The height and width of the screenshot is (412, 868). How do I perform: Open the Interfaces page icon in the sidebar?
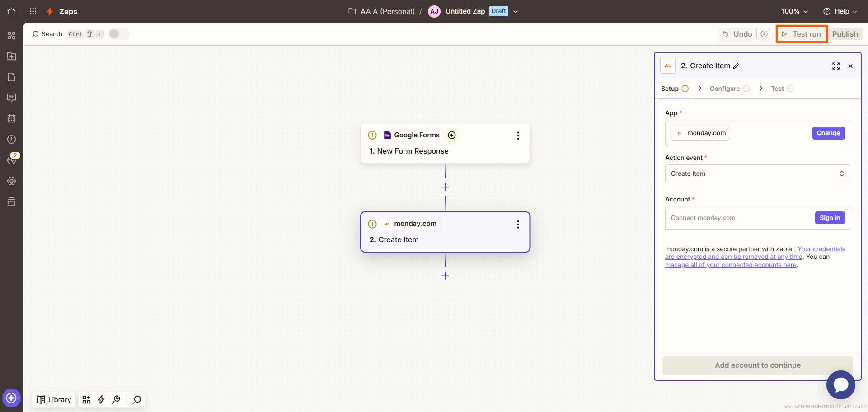[11, 77]
